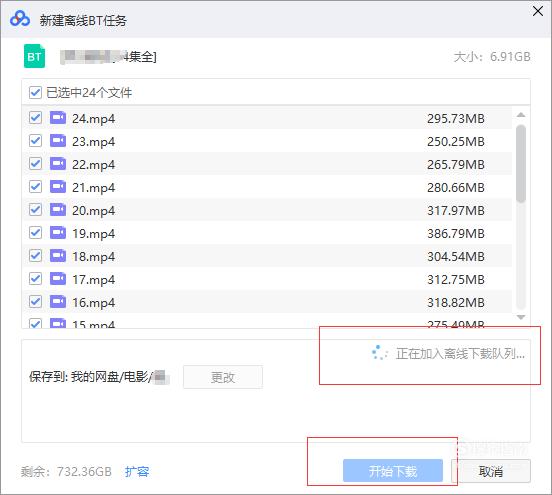
Task: Close the 新建离线BT任务 dialog
Action: pyautogui.click(x=538, y=11)
